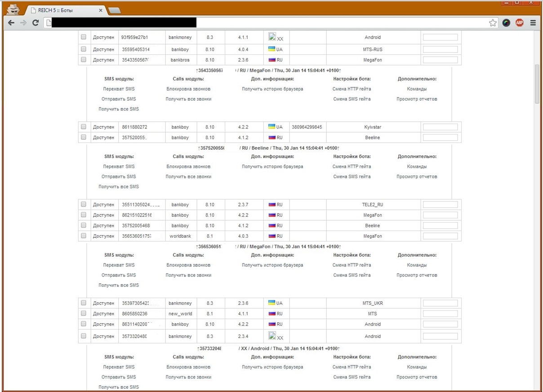
Task: Collapse the 3543350567 / RU / MegaFon details header
Action: tap(268, 71)
